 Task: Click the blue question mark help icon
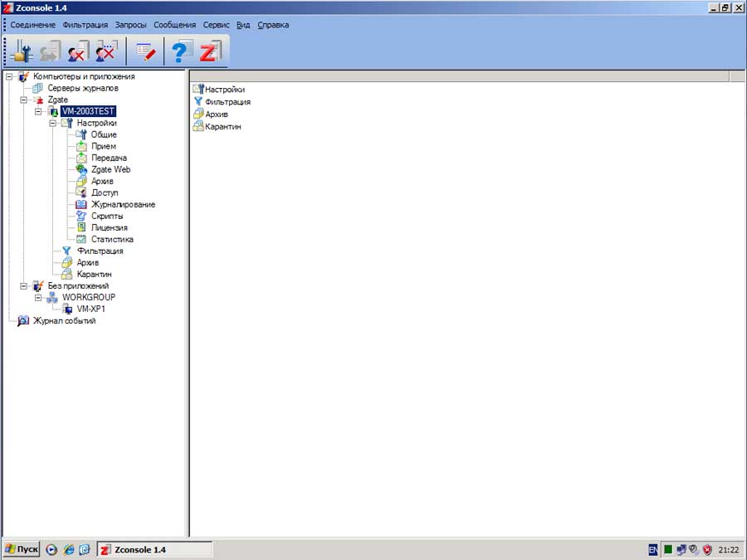(x=182, y=51)
